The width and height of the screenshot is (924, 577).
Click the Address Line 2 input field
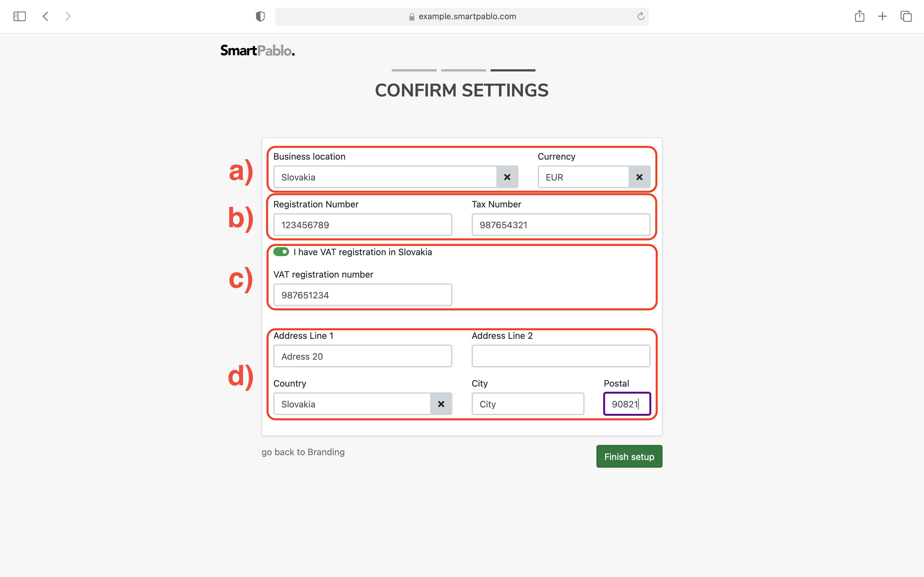[561, 355]
